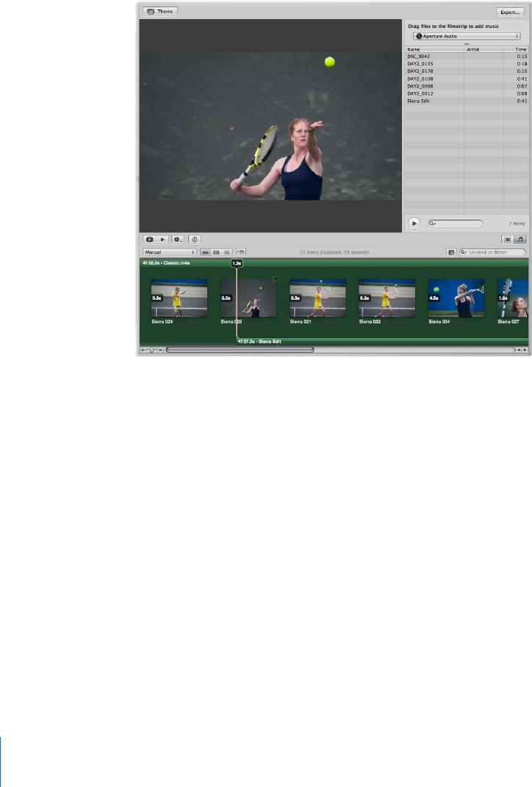Toggle the audio browser music note button

520,240
